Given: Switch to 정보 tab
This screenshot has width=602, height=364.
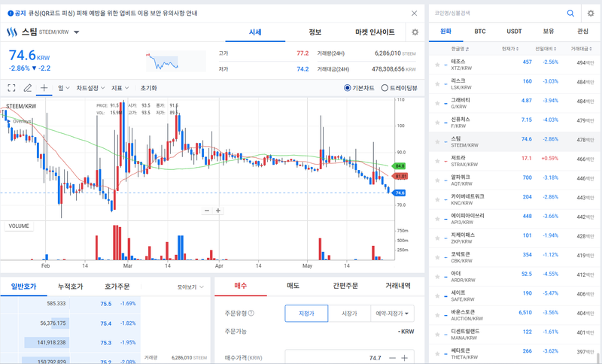Looking at the screenshot, I should tap(315, 32).
